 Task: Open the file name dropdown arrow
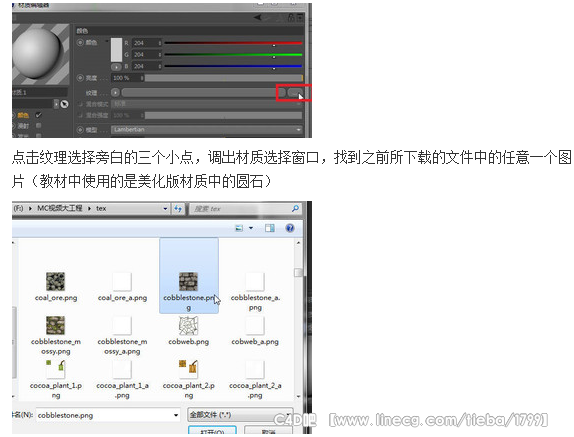176,415
